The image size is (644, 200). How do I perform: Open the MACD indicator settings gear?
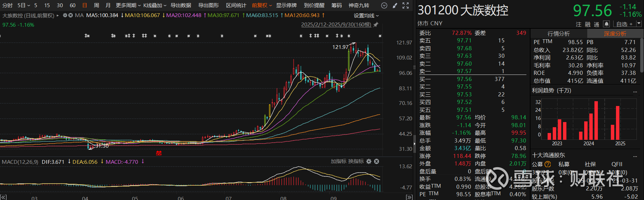click(x=369, y=161)
